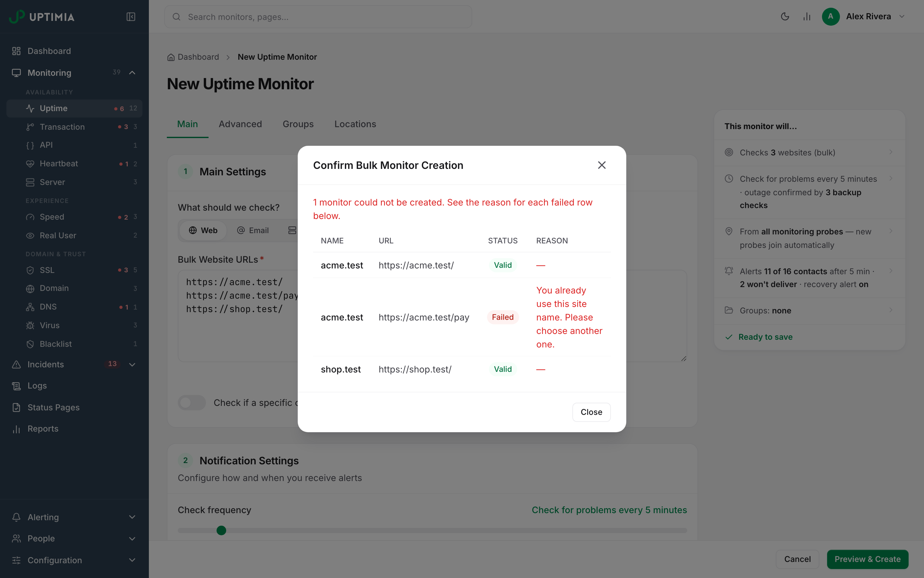Click the Search monitors, pages field
Image resolution: width=924 pixels, height=578 pixels.
pyautogui.click(x=318, y=17)
